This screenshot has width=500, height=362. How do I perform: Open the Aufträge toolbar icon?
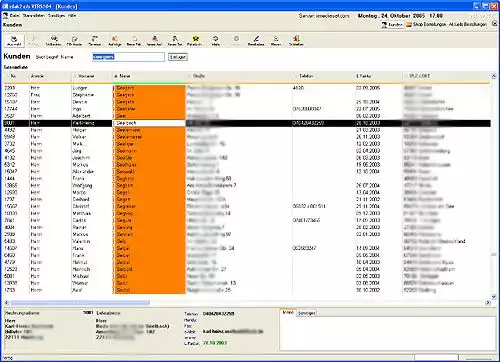pos(115,40)
